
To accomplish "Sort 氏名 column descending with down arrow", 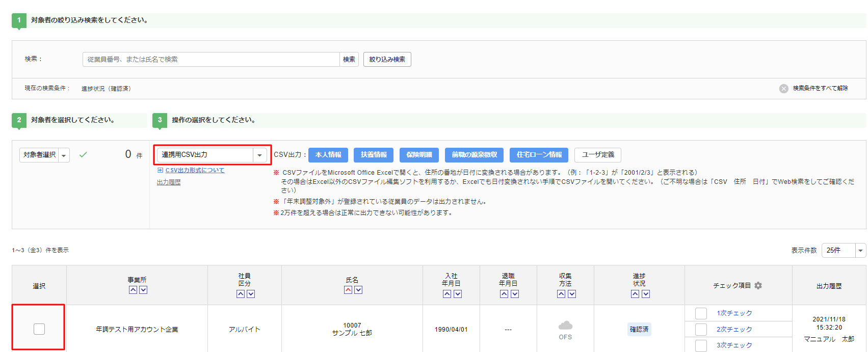I will tap(358, 290).
